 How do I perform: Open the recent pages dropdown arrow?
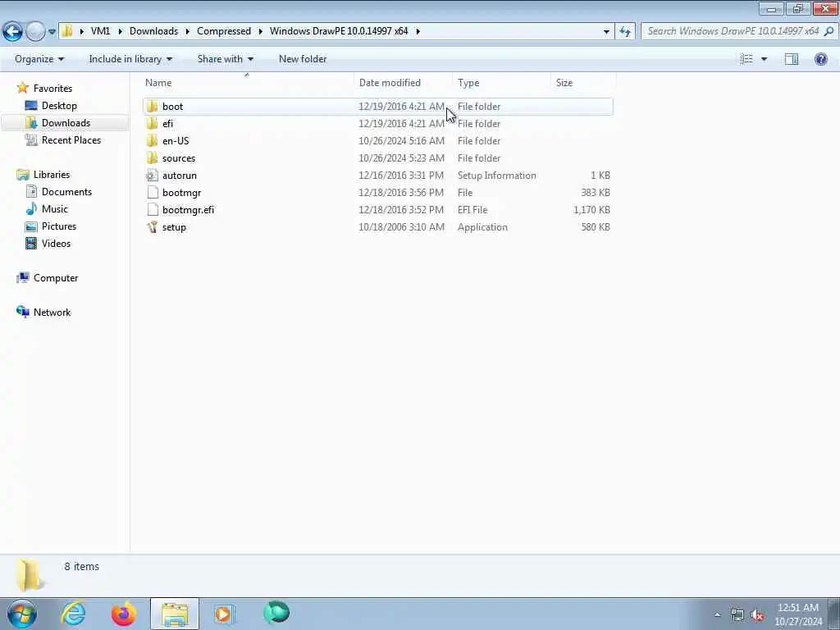tap(52, 32)
